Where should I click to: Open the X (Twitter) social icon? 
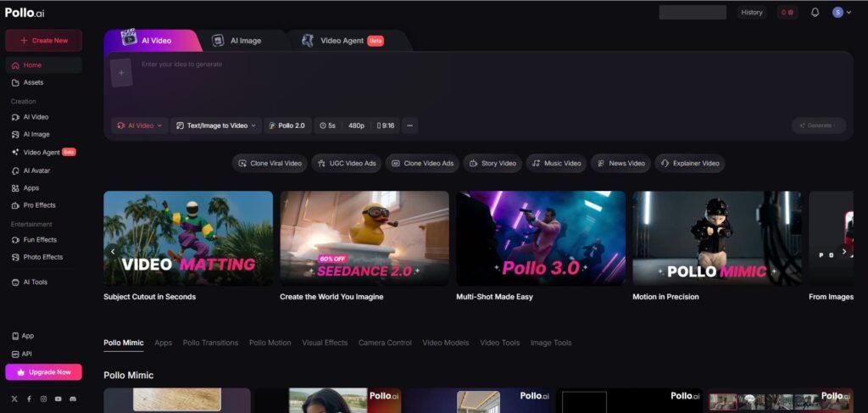click(x=15, y=399)
